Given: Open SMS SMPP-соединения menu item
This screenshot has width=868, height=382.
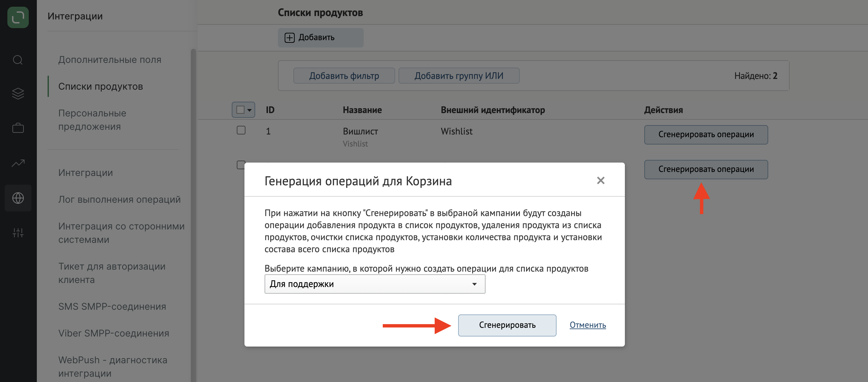Looking at the screenshot, I should pos(112,307).
